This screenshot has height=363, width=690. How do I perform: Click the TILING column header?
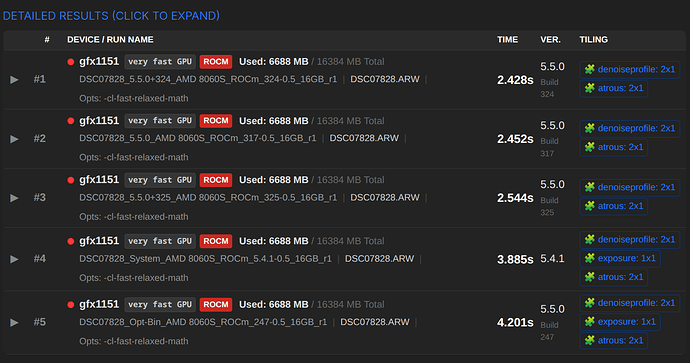point(594,40)
